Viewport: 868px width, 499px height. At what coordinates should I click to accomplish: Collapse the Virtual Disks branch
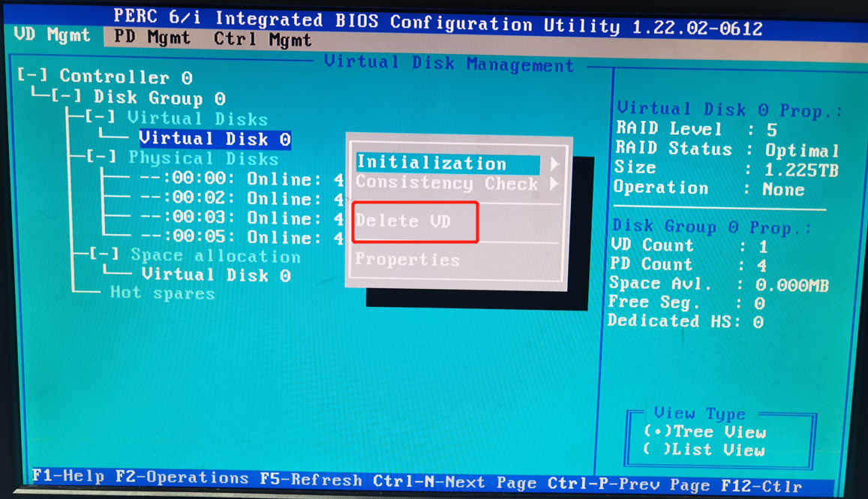pos(101,116)
